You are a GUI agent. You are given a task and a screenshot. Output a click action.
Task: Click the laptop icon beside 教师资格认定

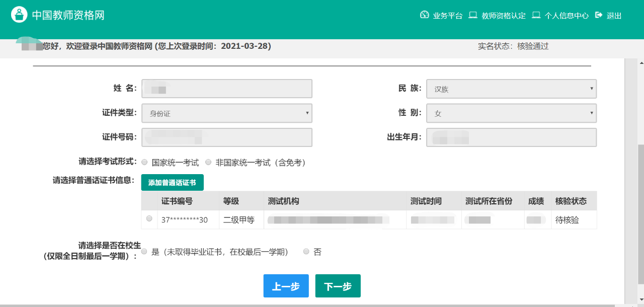pos(473,15)
